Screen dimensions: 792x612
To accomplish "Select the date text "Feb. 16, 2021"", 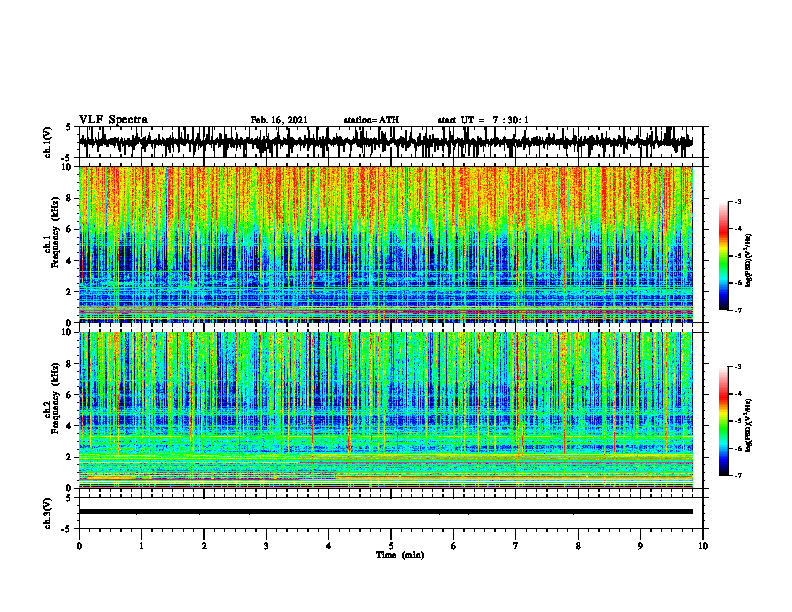I will [279, 120].
